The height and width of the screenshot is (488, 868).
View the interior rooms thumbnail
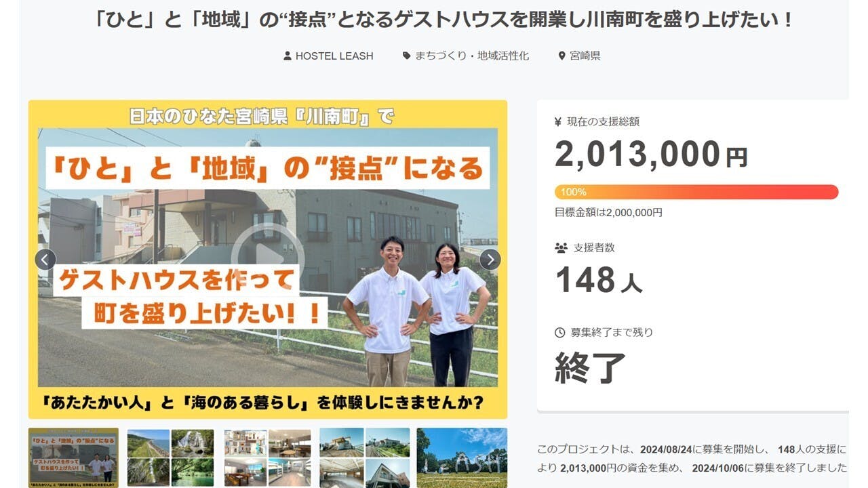(x=267, y=457)
